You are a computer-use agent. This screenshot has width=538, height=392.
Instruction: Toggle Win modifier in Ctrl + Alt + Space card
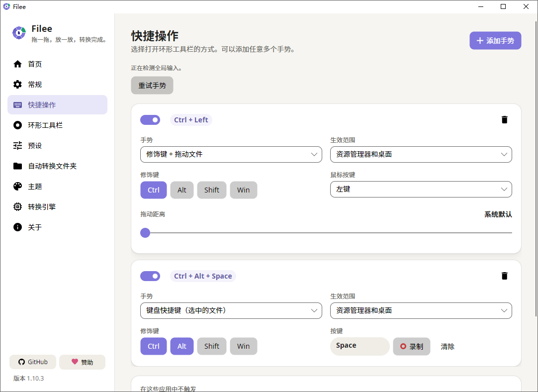243,346
